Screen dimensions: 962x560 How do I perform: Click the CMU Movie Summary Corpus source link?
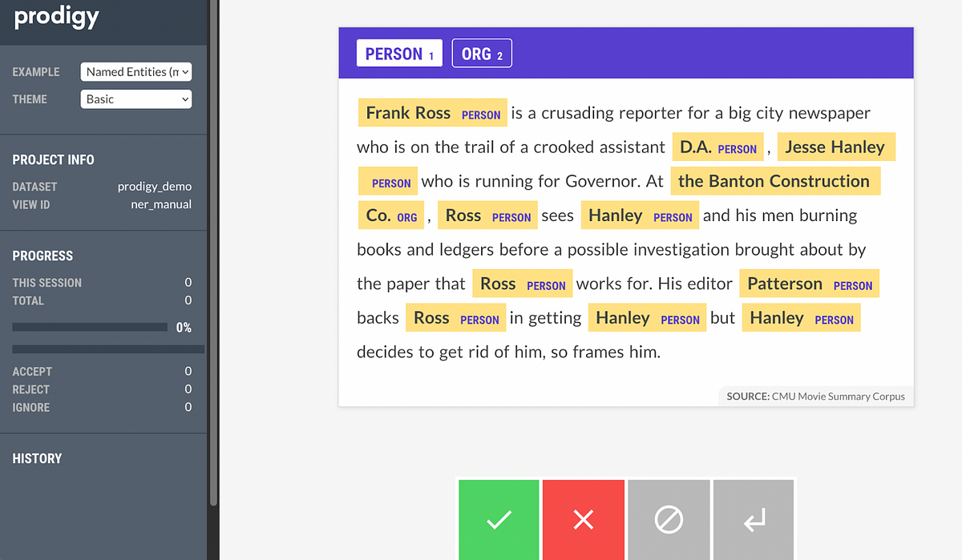(x=839, y=396)
